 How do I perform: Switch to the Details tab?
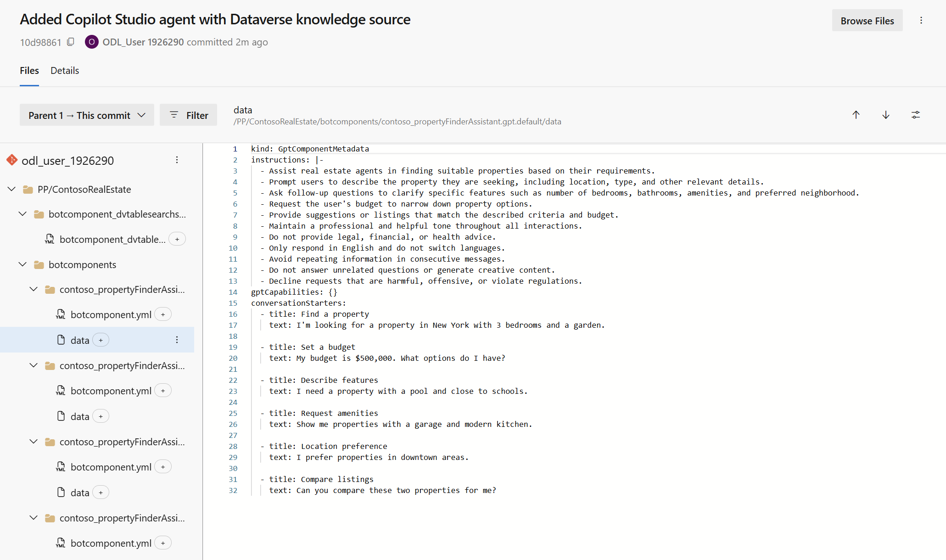(x=64, y=70)
